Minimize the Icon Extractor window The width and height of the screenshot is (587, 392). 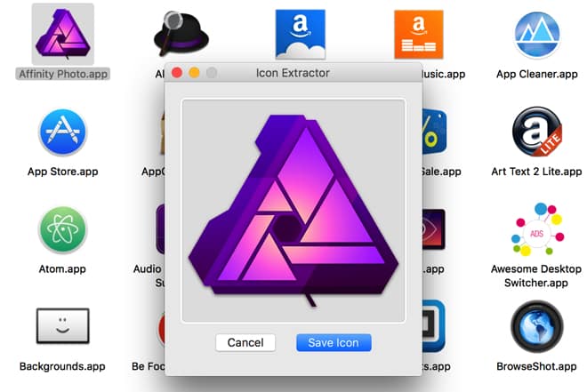click(x=194, y=73)
